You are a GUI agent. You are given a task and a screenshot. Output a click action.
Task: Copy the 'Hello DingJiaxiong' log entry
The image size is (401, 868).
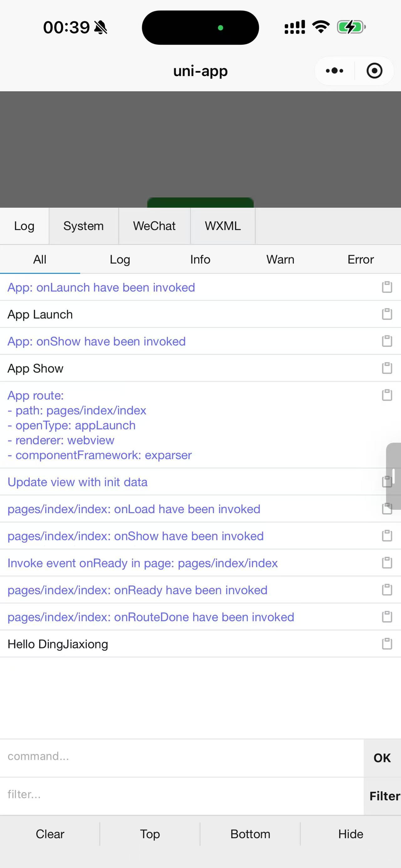(x=387, y=644)
